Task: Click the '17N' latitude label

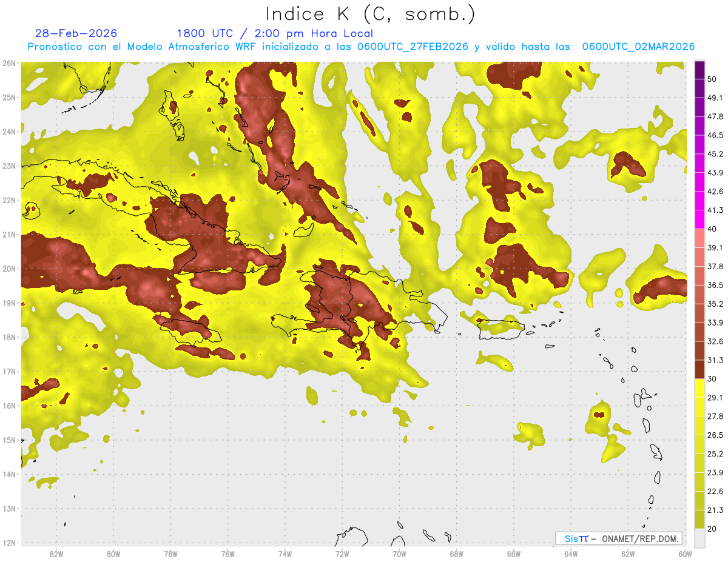Action: click(x=9, y=372)
